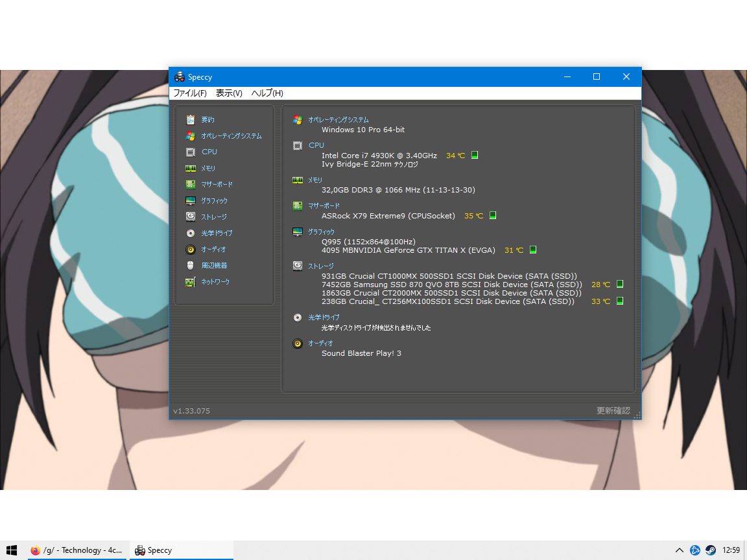
Task: Open the オペレーティングシステム sidebar entry
Action: tap(231, 135)
